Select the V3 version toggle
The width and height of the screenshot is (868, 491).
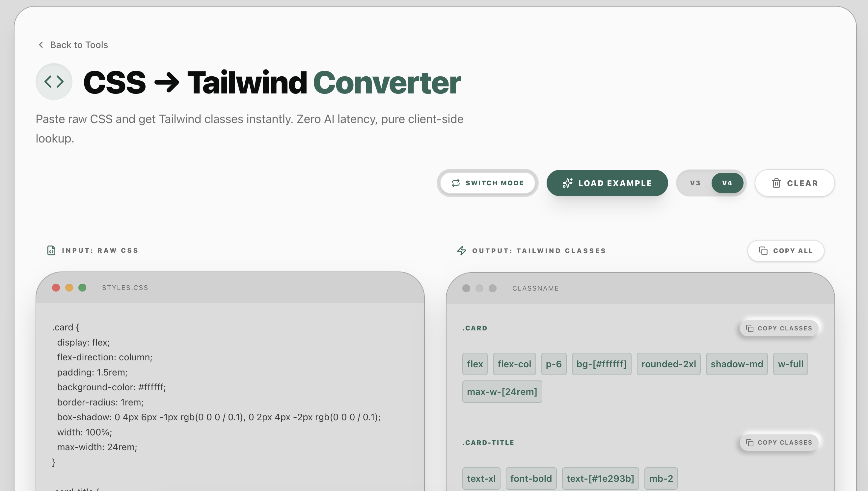[x=695, y=183]
